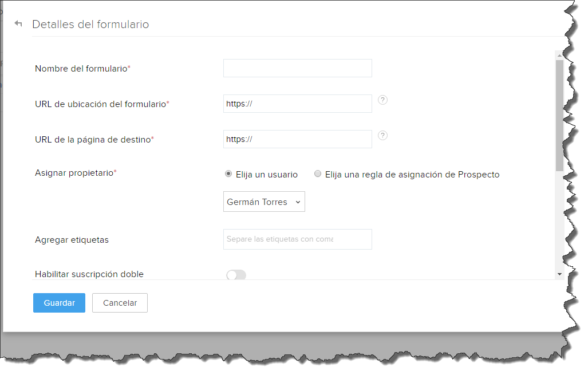Click the URL de ubicación del formulario field
Screen dimensions: 588x375
pyautogui.click(x=297, y=104)
